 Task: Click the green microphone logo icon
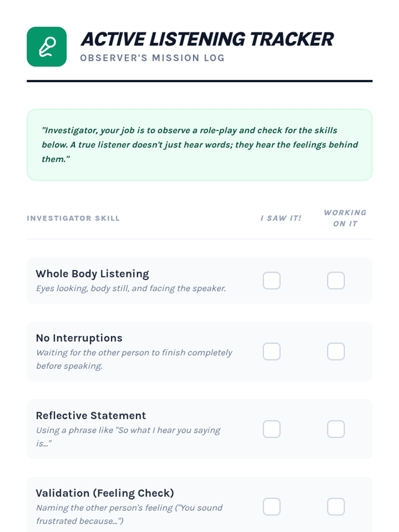(x=47, y=47)
